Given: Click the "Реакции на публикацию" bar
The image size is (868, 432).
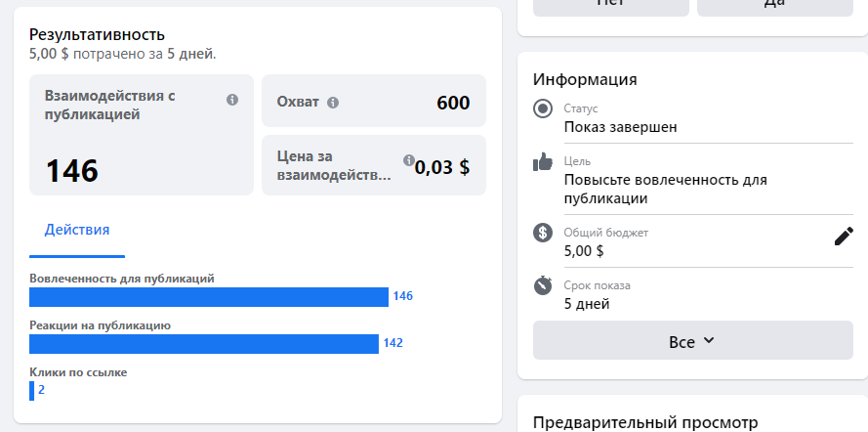Looking at the screenshot, I should [x=203, y=343].
